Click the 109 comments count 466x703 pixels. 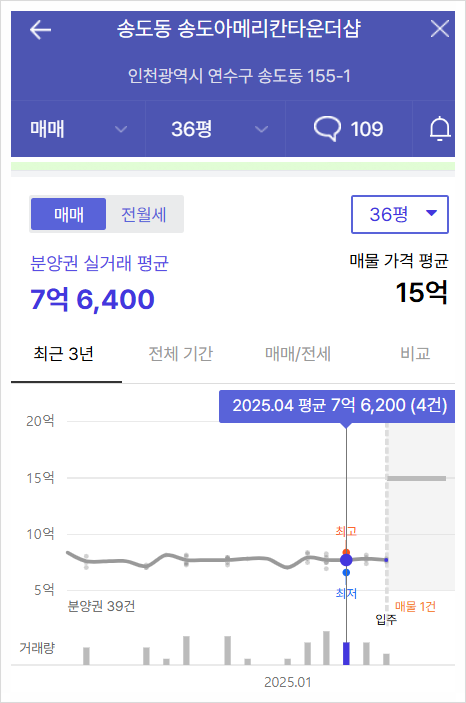[367, 129]
